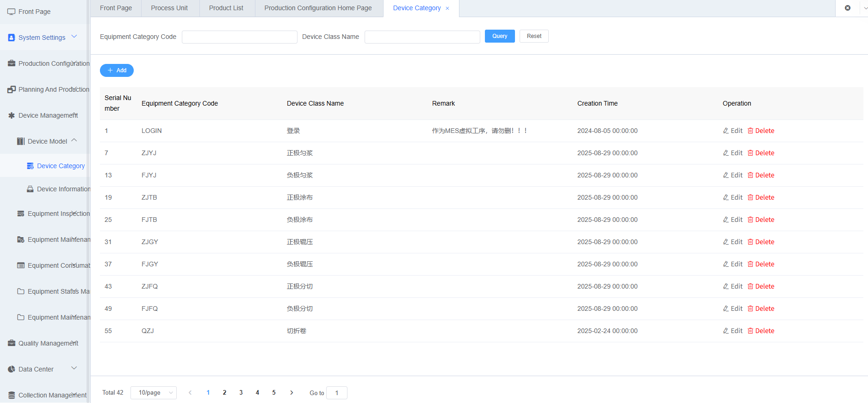
Task: Click the Go to page number field
Action: coord(337,393)
